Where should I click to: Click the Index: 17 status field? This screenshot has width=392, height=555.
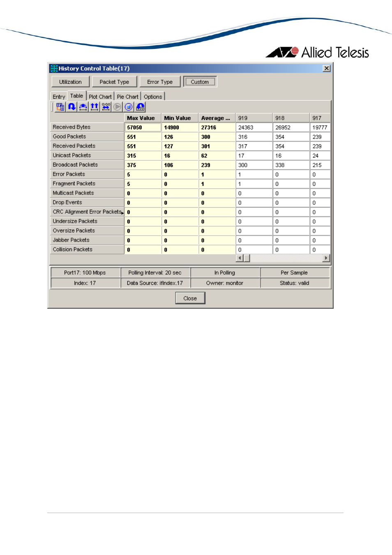(85, 283)
